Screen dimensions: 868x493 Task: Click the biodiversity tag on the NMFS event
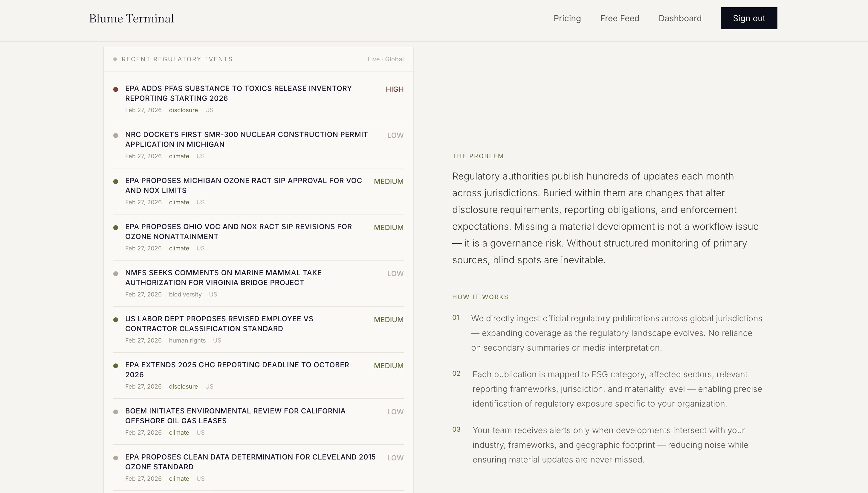[x=185, y=294]
